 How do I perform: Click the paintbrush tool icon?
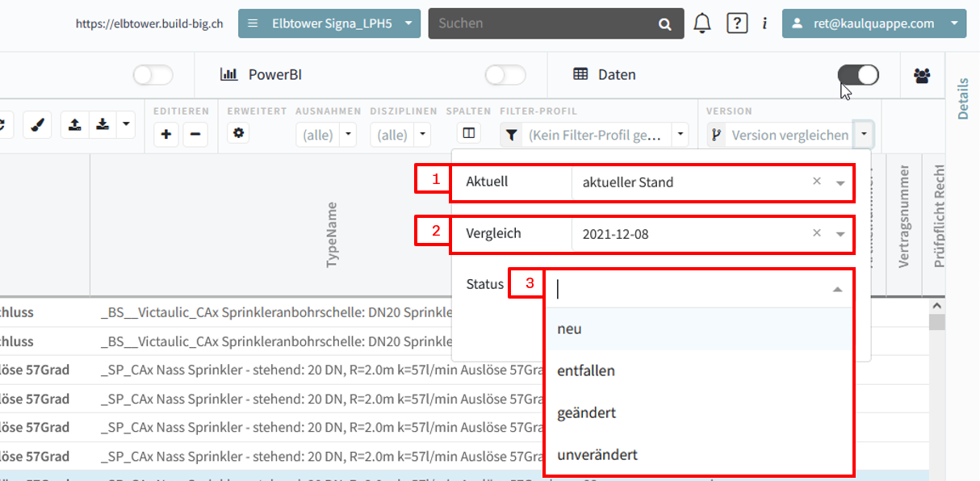click(37, 125)
